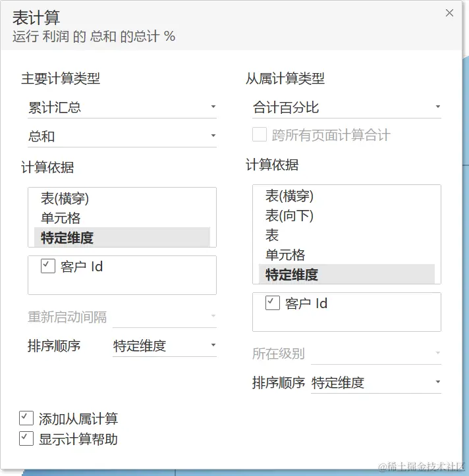Select 表(向下) in the secondary list
Screen dimensions: 469x476
[x=346, y=215]
